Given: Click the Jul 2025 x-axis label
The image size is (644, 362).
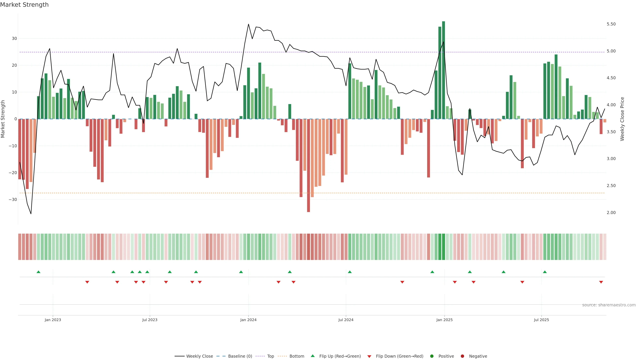Looking at the screenshot, I should (x=541, y=320).
